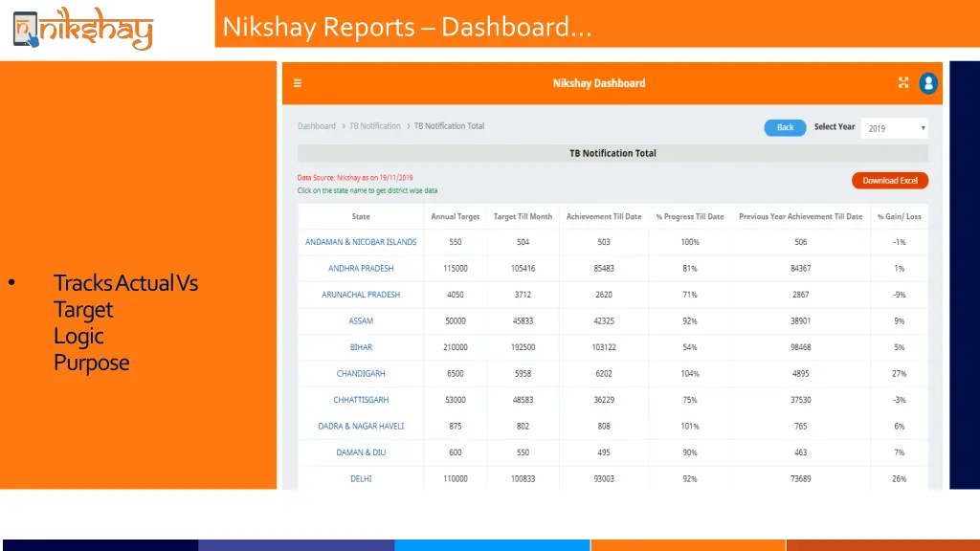
Task: Select TB Notification Total breadcrumb
Action: pos(449,126)
